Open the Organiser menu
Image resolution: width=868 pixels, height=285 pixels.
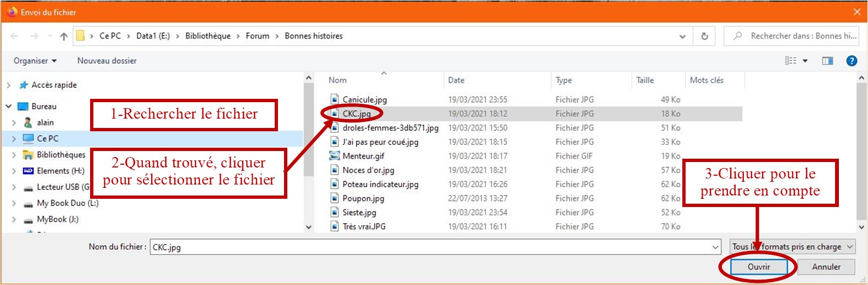35,61
